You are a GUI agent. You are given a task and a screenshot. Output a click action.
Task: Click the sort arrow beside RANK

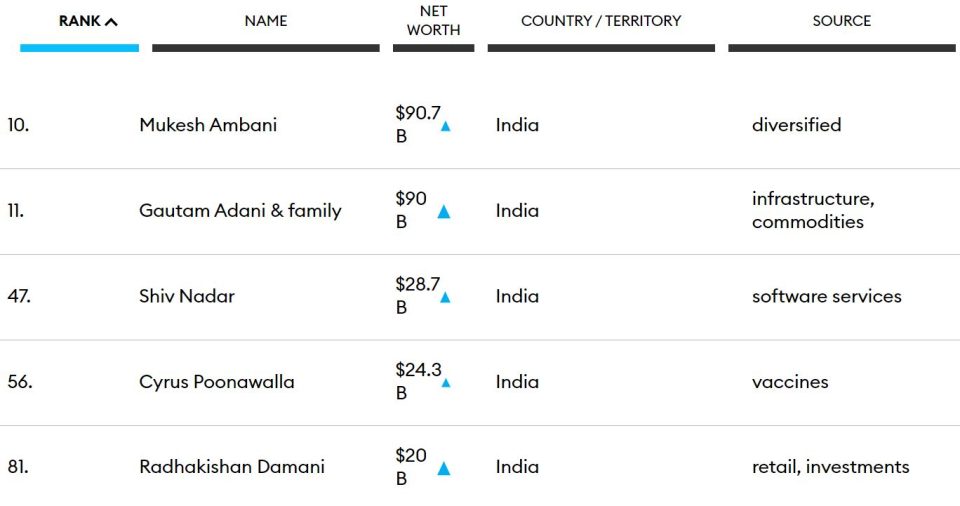tap(111, 22)
